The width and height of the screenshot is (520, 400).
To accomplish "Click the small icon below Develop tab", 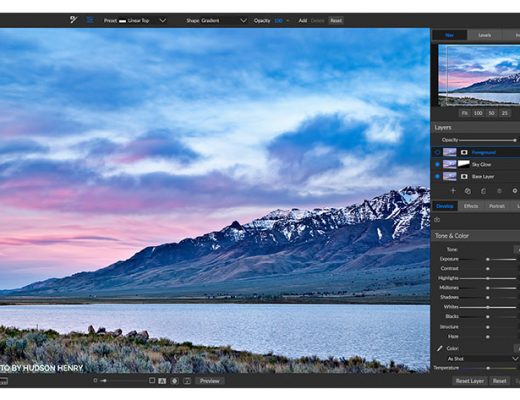I will (x=437, y=220).
